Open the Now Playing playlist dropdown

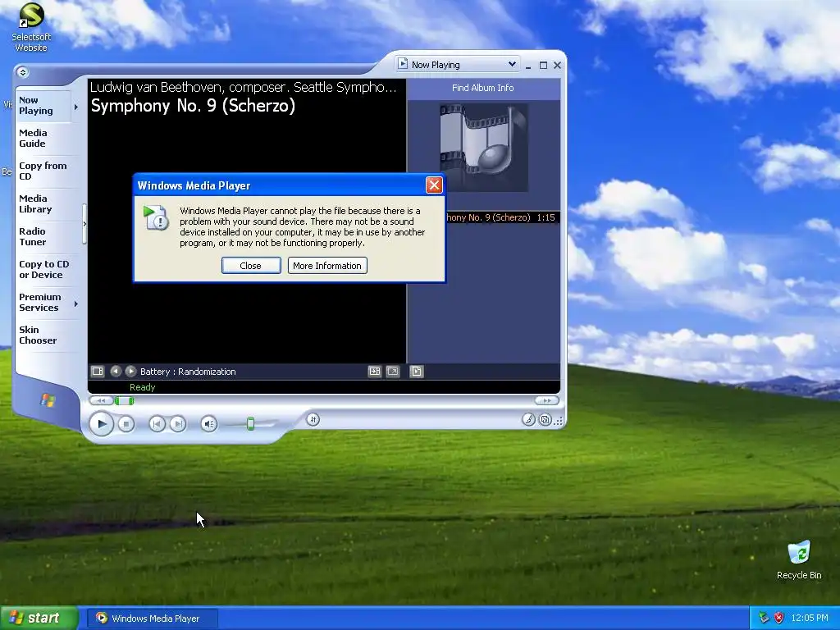[458, 65]
